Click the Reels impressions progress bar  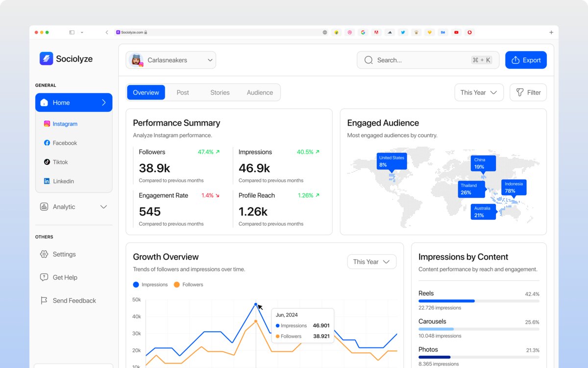[479, 301]
